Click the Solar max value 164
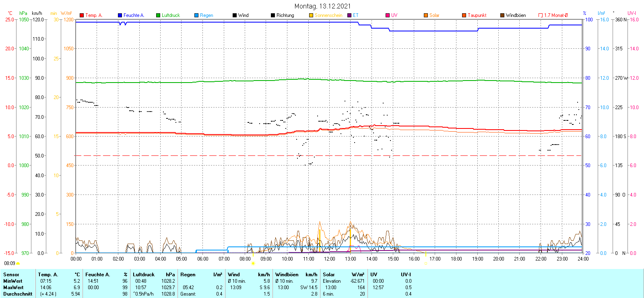The image size is (644, 298). click(361, 288)
